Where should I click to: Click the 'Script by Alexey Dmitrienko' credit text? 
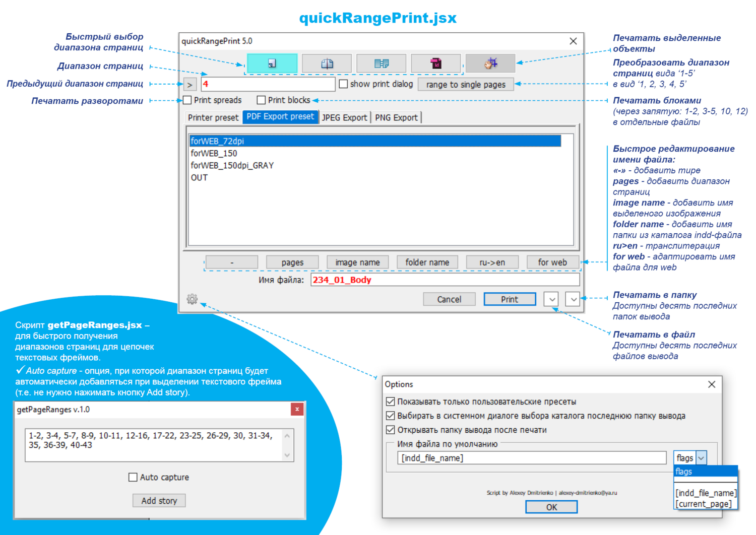(x=552, y=493)
